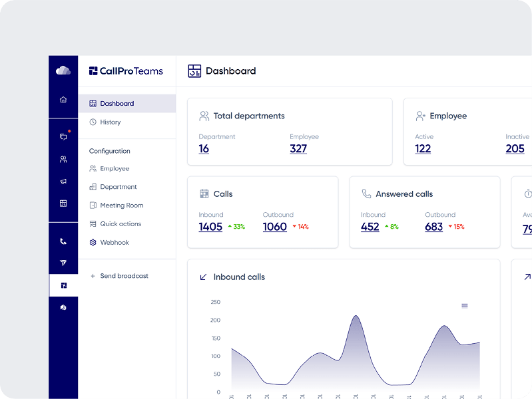Image resolution: width=532 pixels, height=399 pixels.
Task: Open Dashboard in the side menu
Action: [x=127, y=103]
